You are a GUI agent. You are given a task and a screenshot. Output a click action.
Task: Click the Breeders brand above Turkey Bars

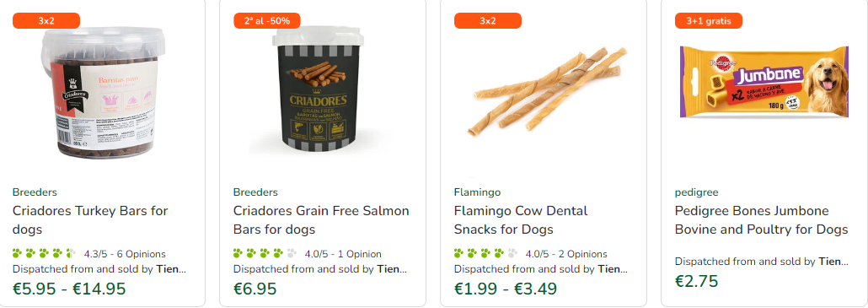(x=35, y=192)
